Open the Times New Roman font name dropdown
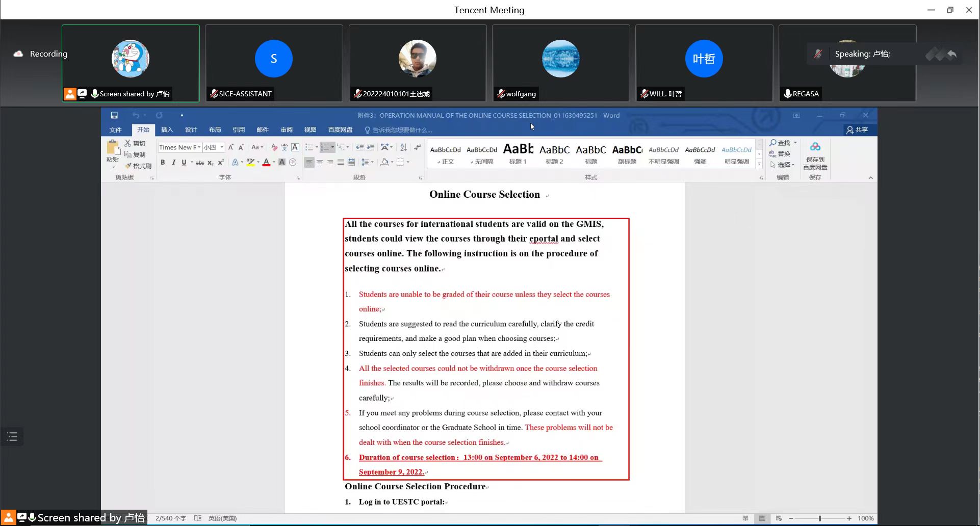Viewport: 980px width, 526px height. pos(199,147)
